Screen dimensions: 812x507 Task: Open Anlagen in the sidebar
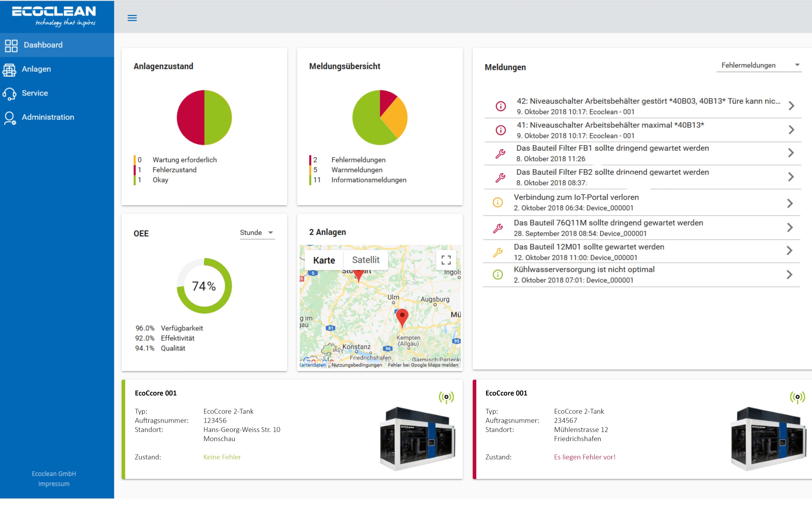click(x=36, y=69)
